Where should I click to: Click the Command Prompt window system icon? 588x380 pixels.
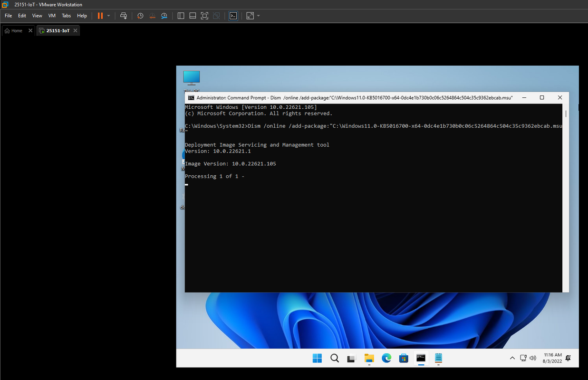(191, 98)
